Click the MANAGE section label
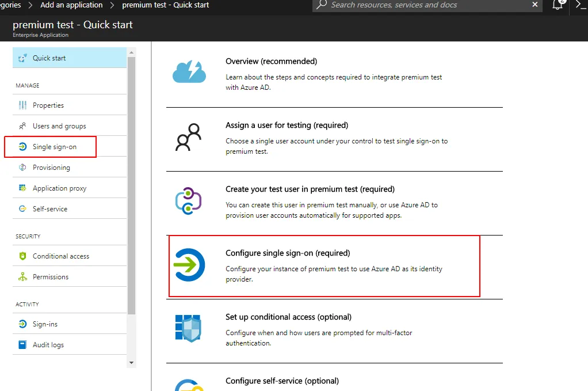588x391 pixels. [x=28, y=86]
